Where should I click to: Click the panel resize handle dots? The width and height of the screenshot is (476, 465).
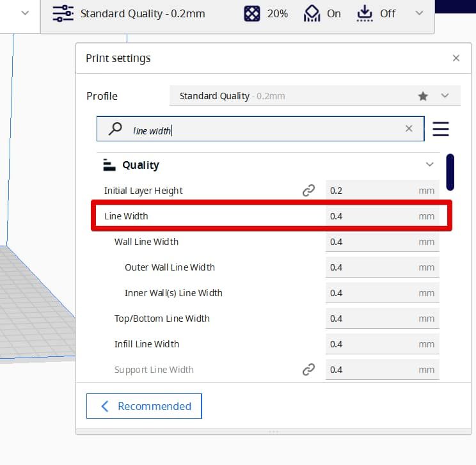coord(273,432)
